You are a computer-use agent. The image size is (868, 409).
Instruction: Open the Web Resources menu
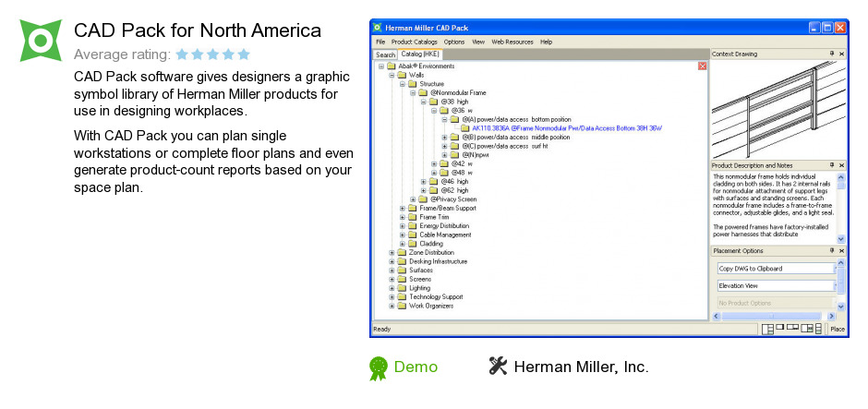click(512, 42)
